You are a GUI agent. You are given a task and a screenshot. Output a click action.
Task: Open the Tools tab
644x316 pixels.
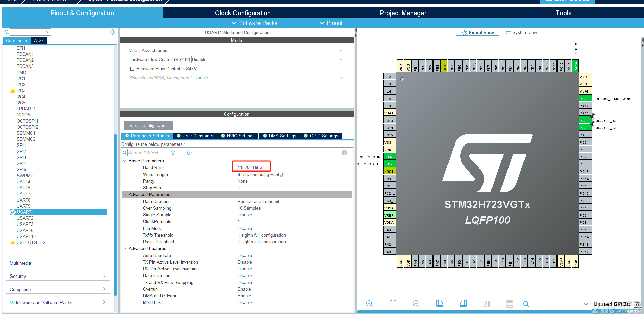[564, 13]
